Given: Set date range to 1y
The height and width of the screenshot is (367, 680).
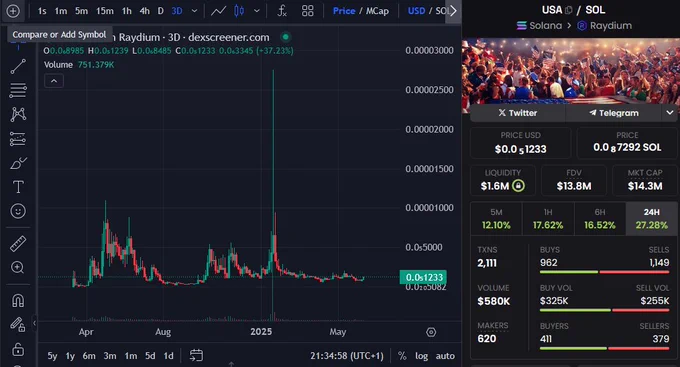Looking at the screenshot, I should 70,356.
